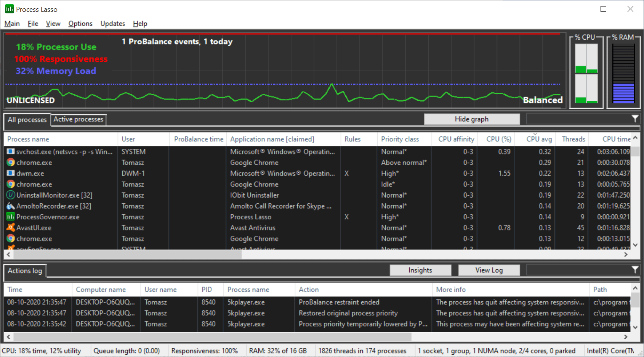644x357 pixels.
Task: Sort by Process name column header
Action: click(61, 139)
